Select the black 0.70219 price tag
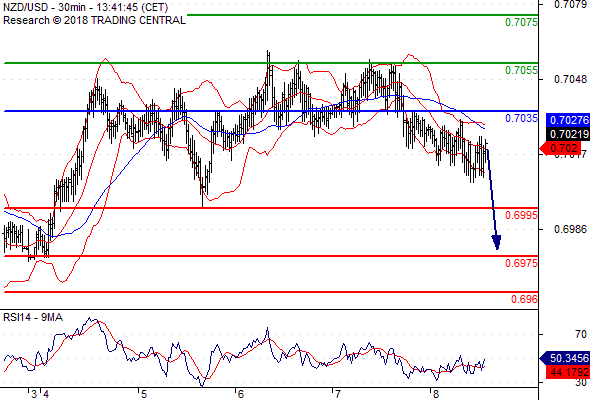590x400 pixels. (x=568, y=134)
